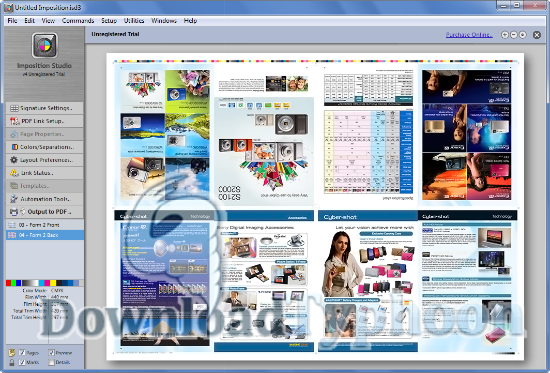This screenshot has height=373, width=550.
Task: Open the Edit menu
Action: pos(29,21)
